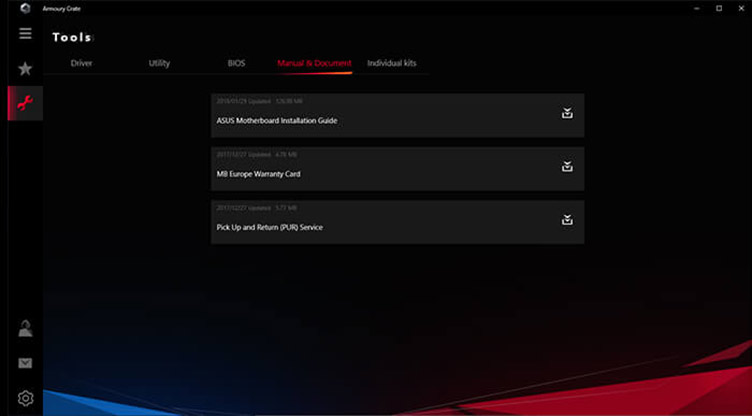
Task: Click the Tools page heading
Action: tap(72, 37)
